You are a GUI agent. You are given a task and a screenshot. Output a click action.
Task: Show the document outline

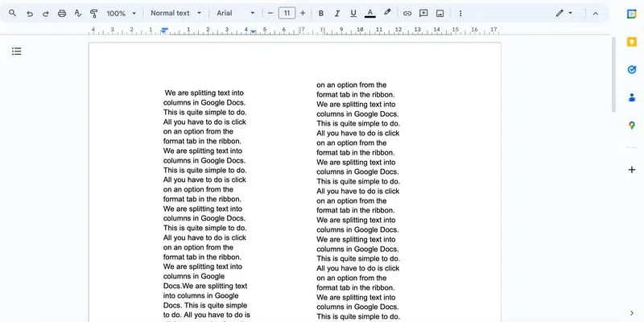click(16, 52)
